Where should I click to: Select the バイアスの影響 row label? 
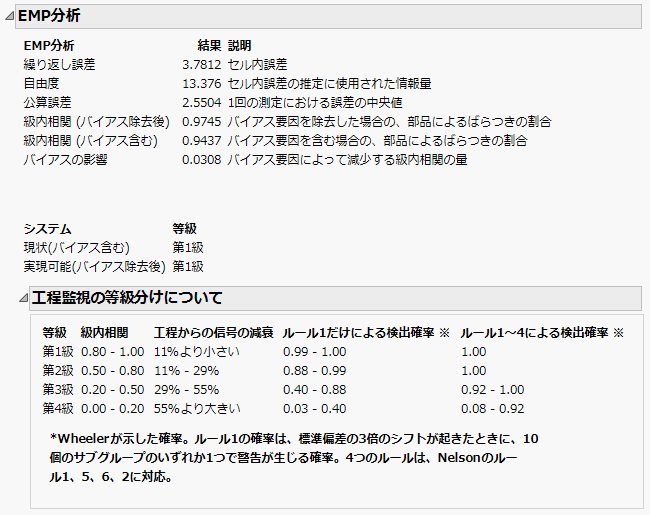coord(65,160)
